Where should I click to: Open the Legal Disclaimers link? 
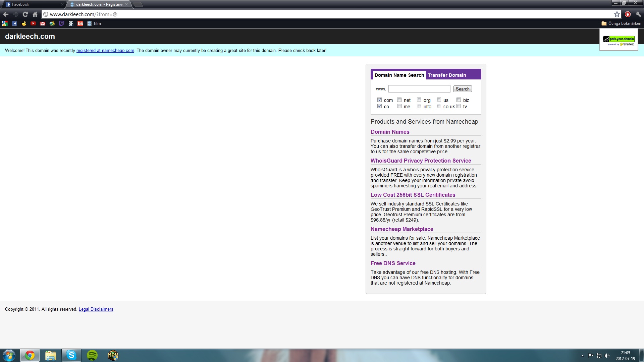tap(96, 309)
